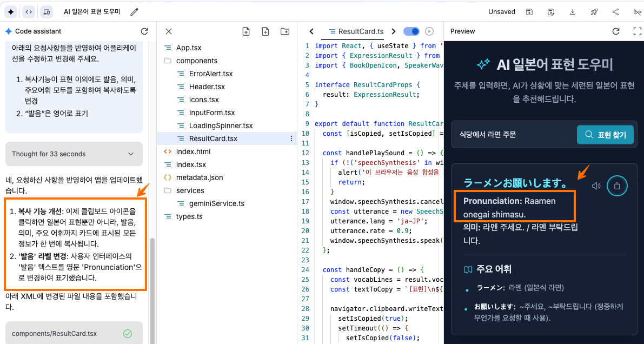Create a new folder with the add-folder icon
Image resolution: width=644 pixels, height=344 pixels.
click(284, 31)
